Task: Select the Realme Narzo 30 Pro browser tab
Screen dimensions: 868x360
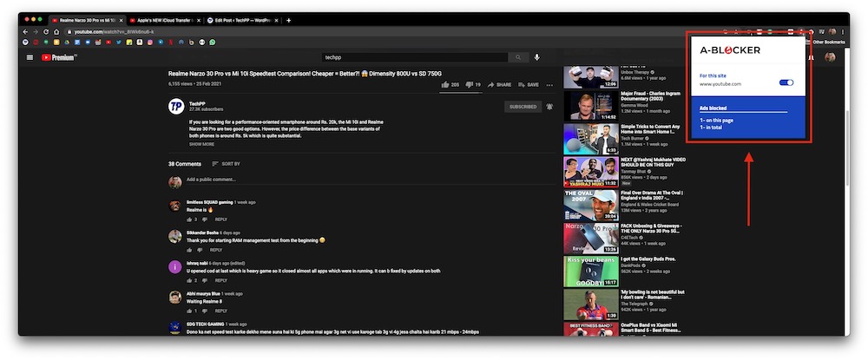Action: coord(87,20)
